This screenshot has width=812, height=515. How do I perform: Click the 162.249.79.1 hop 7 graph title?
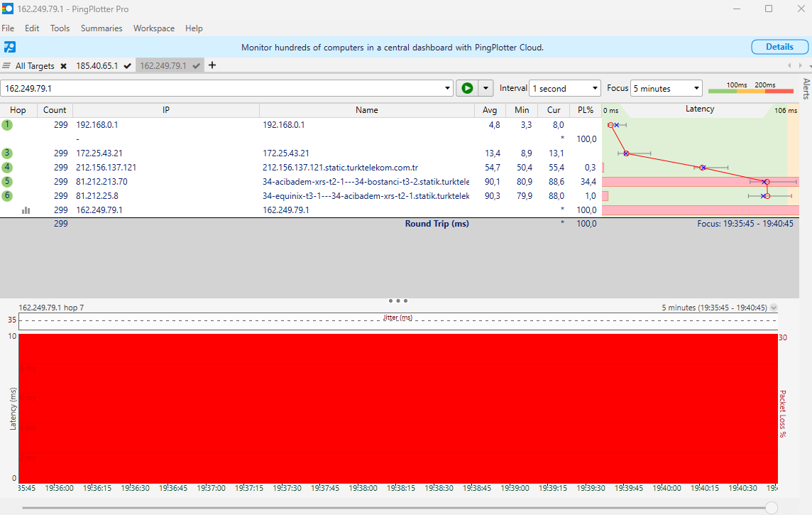point(51,308)
